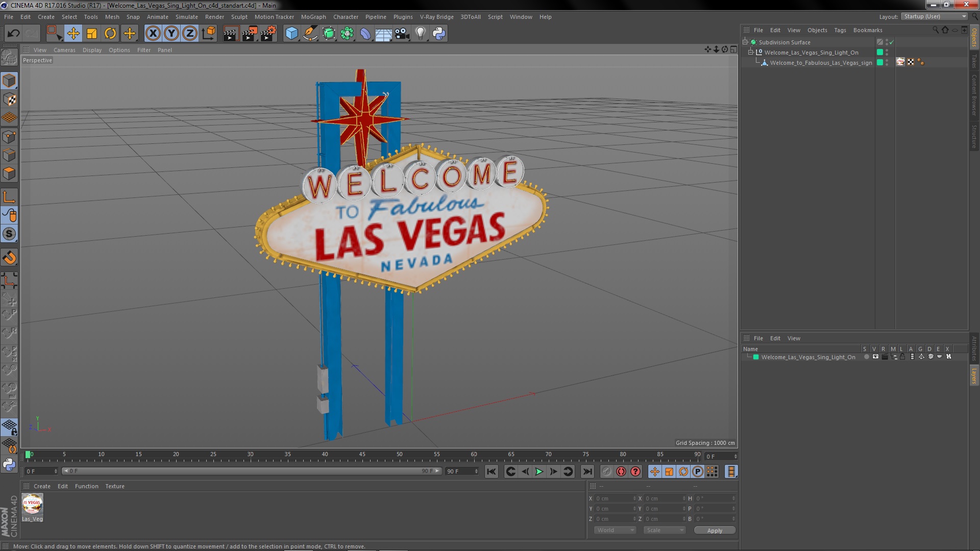The image size is (980, 551).
Task: Open the deformer Bend icon
Action: click(365, 34)
